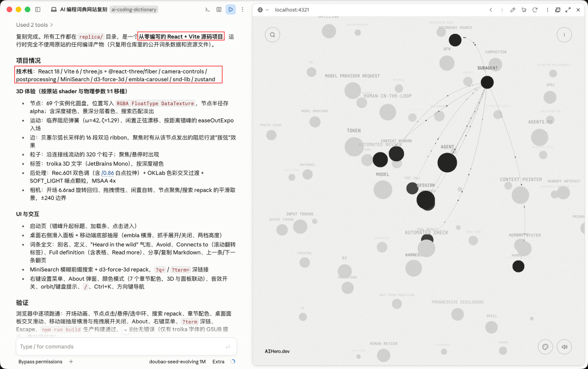Open the search button in 3D view
This screenshot has height=369, width=588.
click(x=273, y=35)
